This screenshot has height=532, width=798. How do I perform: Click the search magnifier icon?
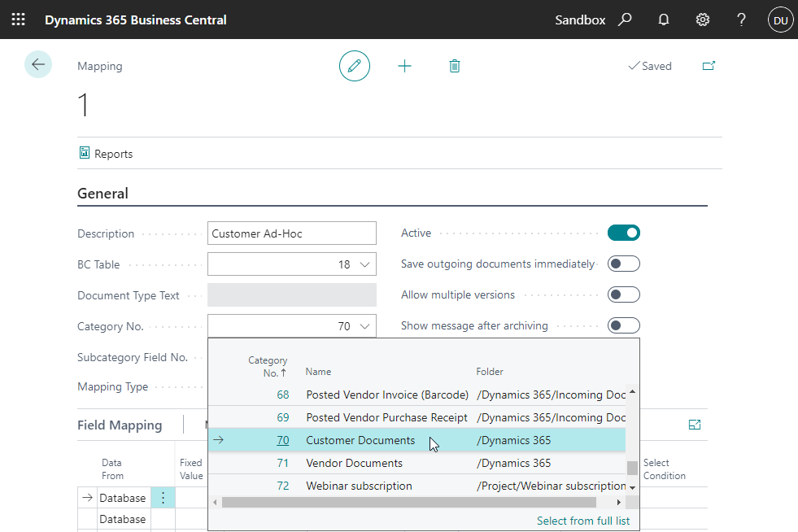point(625,20)
